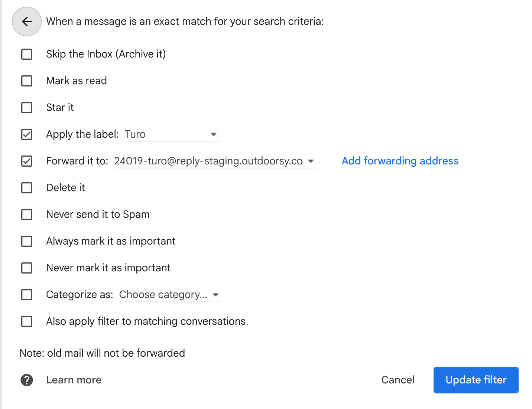
Task: Click Add forwarding address link
Action: click(400, 161)
